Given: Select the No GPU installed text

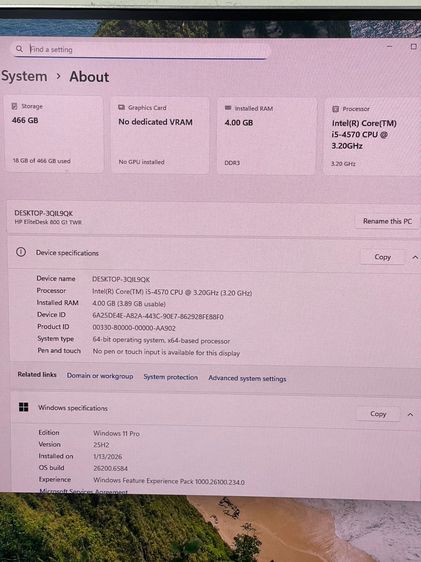Looking at the screenshot, I should point(142,162).
